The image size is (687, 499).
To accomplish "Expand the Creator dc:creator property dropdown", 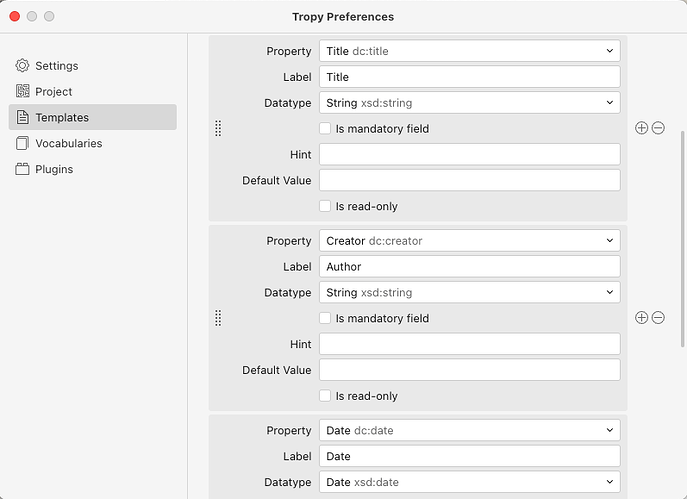I will (x=470, y=241).
